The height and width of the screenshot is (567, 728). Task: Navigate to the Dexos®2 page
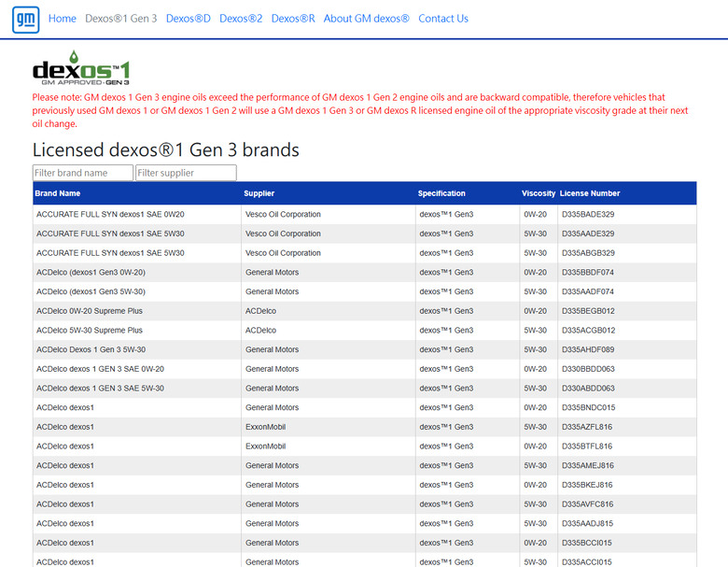coord(241,19)
